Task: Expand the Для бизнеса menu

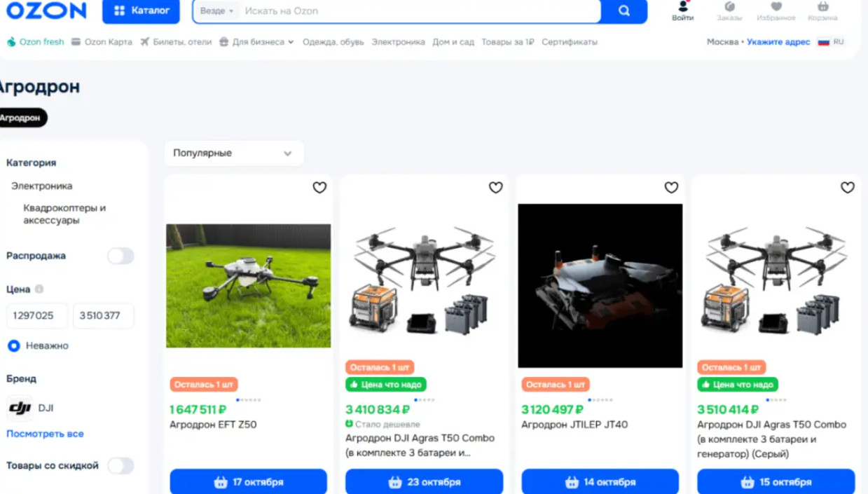Action: pyautogui.click(x=256, y=42)
